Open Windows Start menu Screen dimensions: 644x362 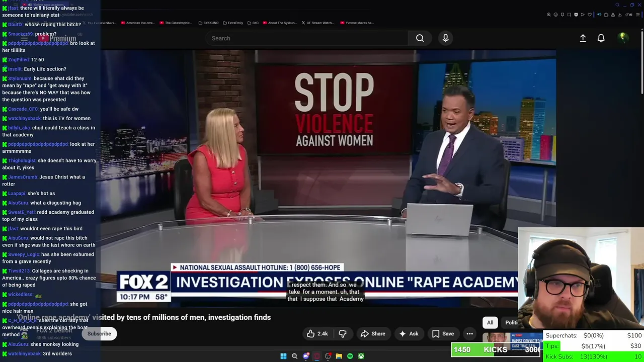tap(283, 356)
